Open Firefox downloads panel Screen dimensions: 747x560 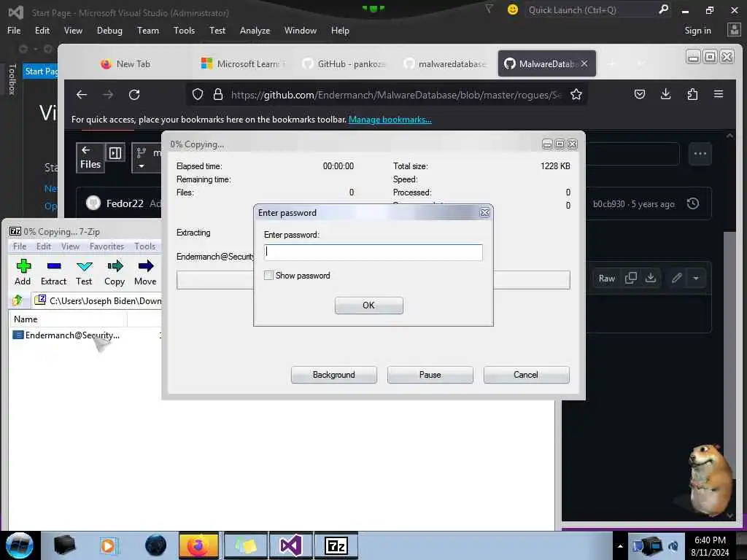point(665,94)
